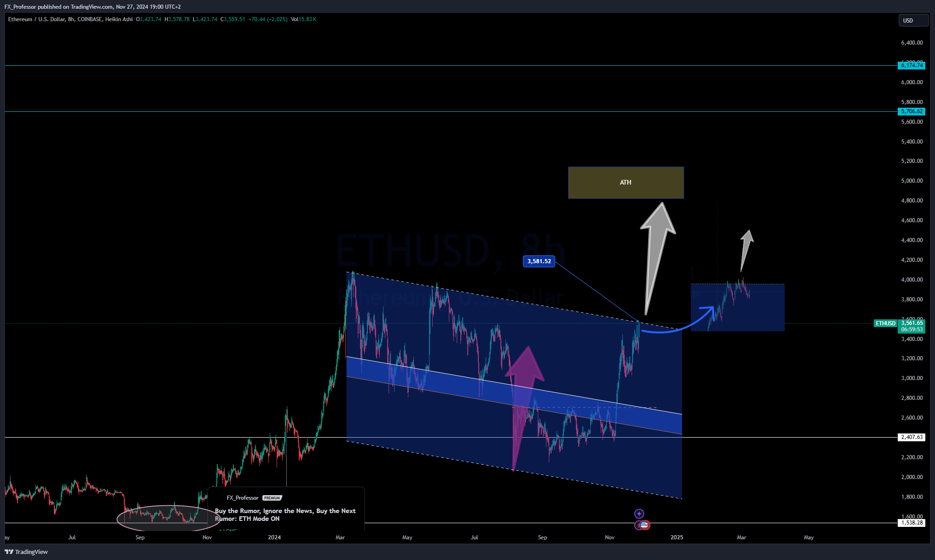Click the PREMIUM badge beside FX_Professor
Screen dimensions: 935x560
(x=272, y=498)
